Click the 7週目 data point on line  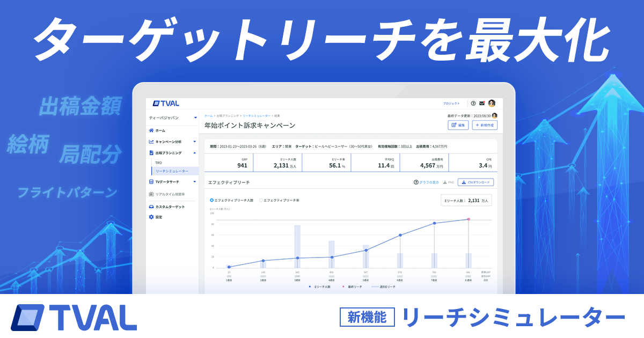[x=434, y=223]
